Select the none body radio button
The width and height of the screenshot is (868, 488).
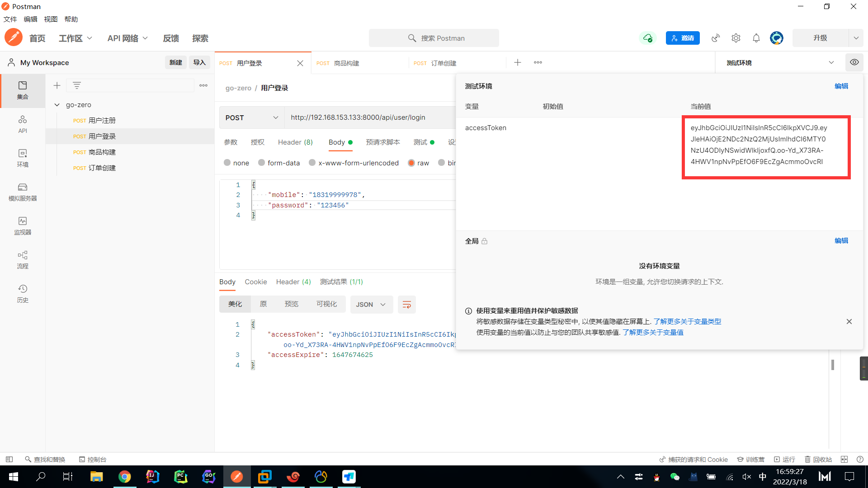(x=227, y=163)
